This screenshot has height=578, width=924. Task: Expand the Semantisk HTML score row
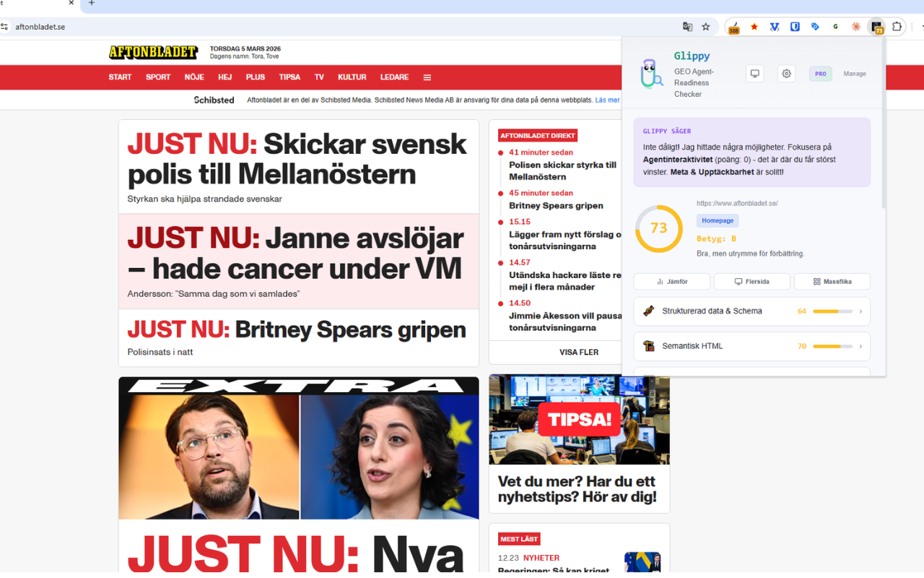tap(751, 346)
